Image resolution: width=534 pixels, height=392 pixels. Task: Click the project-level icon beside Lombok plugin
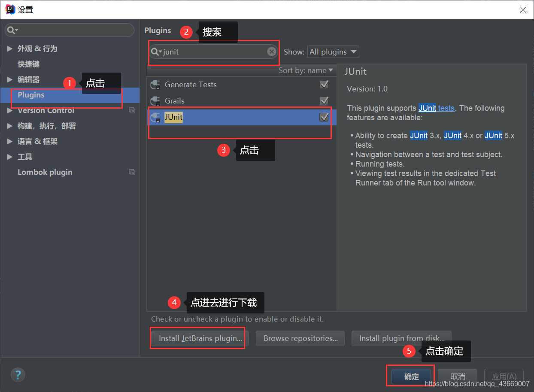coord(132,172)
